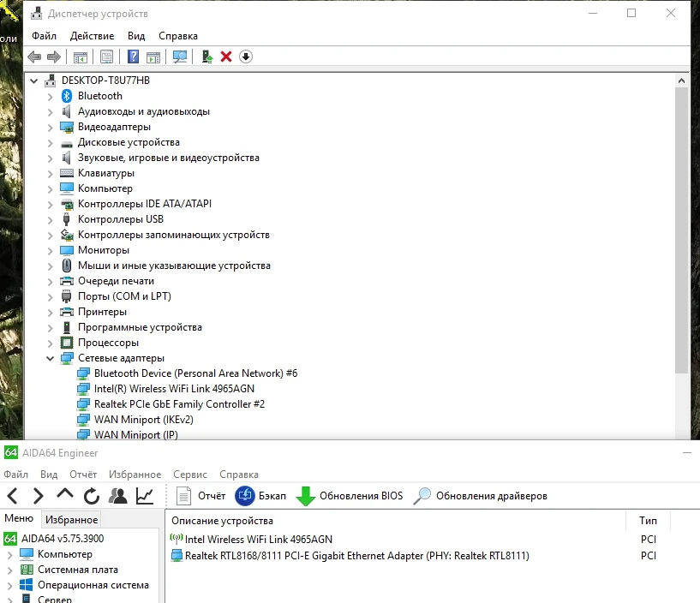700x603 pixels.
Task: Expand Видеоадаптеры category
Action: coord(50,128)
